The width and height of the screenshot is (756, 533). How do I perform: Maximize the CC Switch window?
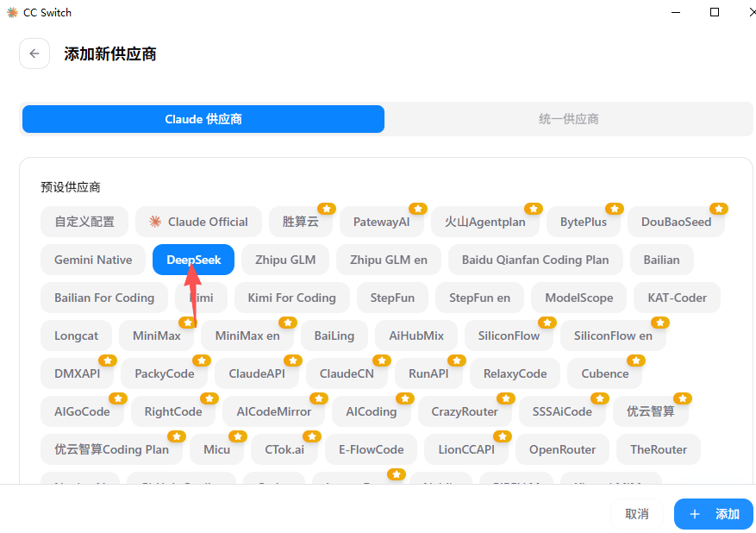[x=715, y=12]
